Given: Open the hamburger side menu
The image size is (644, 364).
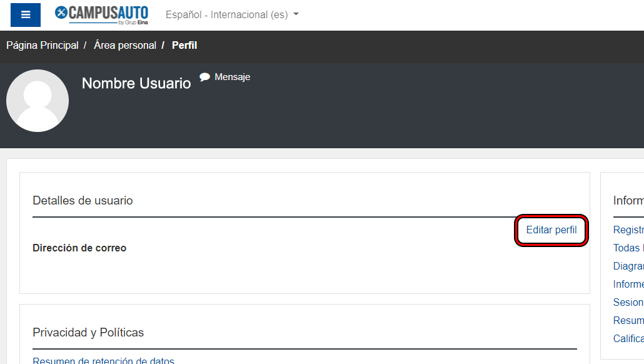Looking at the screenshot, I should click(26, 15).
